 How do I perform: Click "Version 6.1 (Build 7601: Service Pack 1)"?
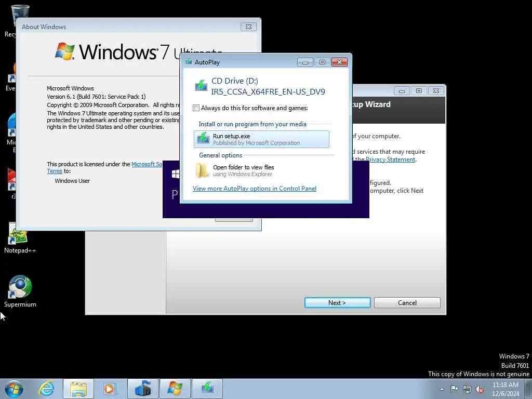click(x=96, y=97)
